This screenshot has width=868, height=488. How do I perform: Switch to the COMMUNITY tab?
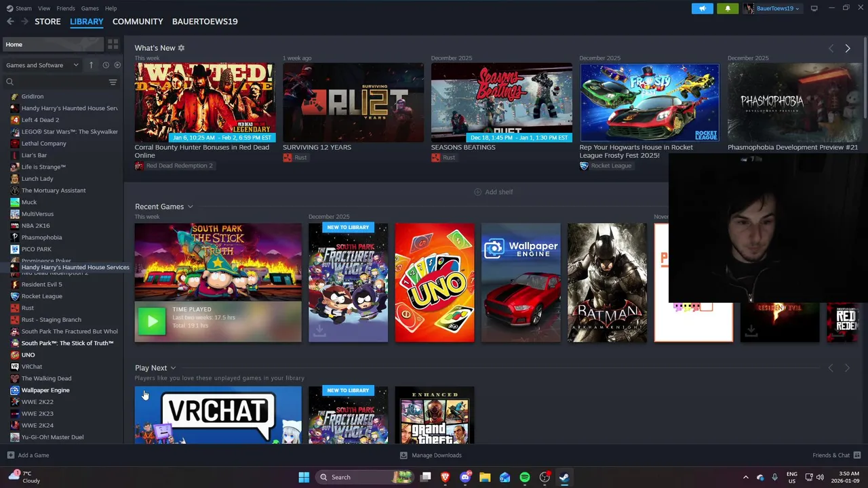(x=138, y=22)
